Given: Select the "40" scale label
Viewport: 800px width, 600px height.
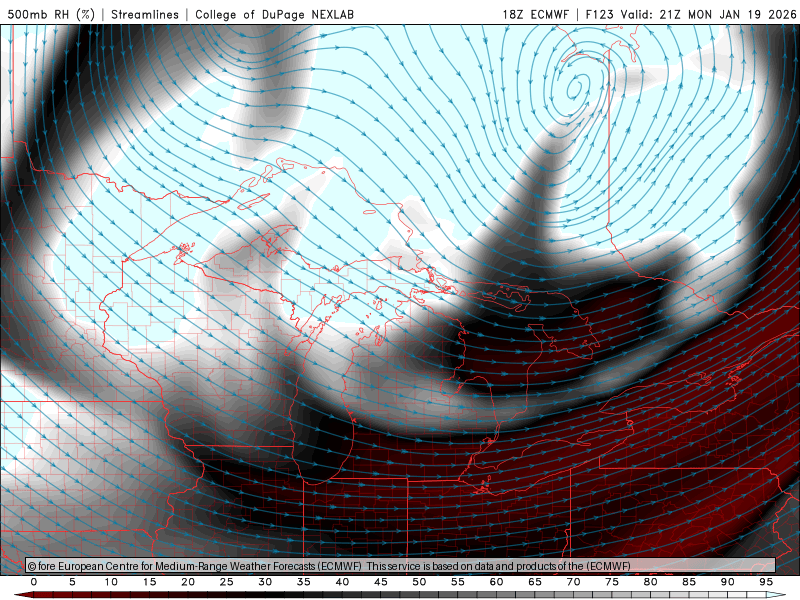Looking at the screenshot, I should click(x=342, y=582).
